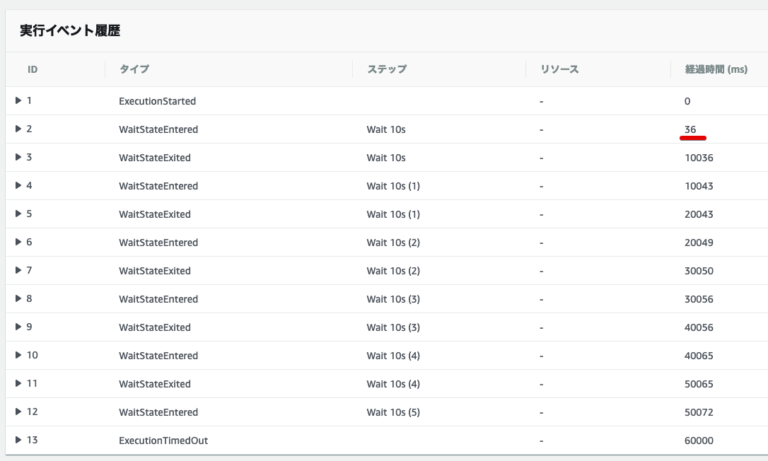
Task: Expand event 9 disclosure triangle
Action: [x=18, y=327]
